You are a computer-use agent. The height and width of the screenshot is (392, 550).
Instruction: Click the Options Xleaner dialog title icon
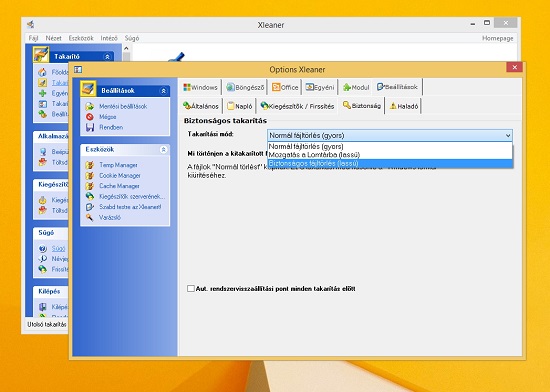coord(78,69)
